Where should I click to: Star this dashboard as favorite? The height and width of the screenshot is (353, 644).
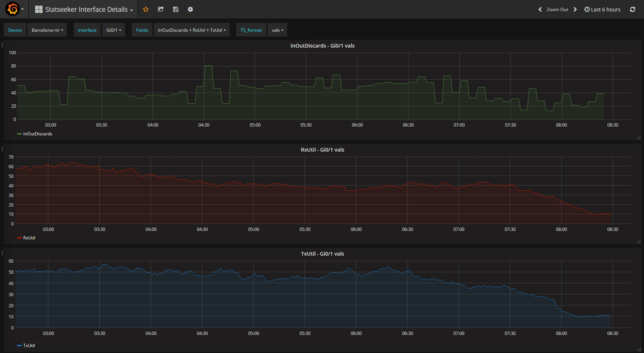146,9
